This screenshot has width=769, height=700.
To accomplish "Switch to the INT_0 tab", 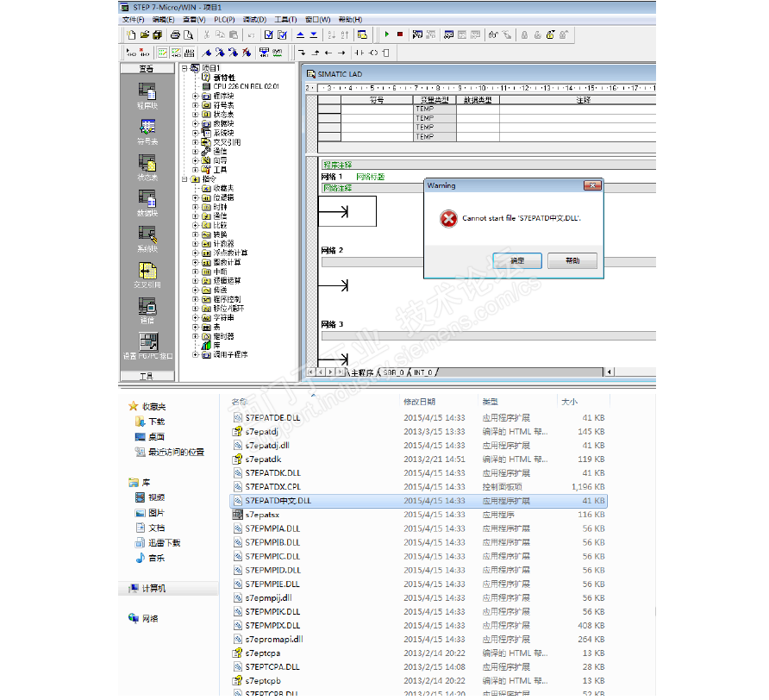I will click(x=422, y=372).
